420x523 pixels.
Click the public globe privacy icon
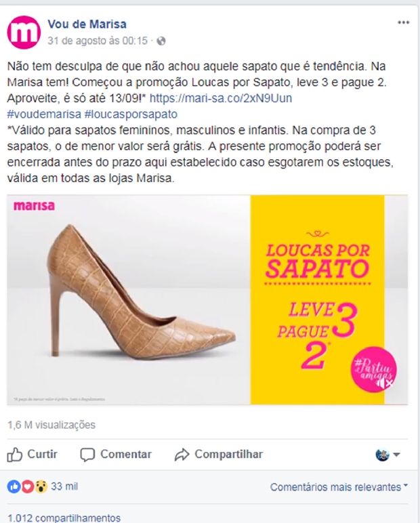161,41
